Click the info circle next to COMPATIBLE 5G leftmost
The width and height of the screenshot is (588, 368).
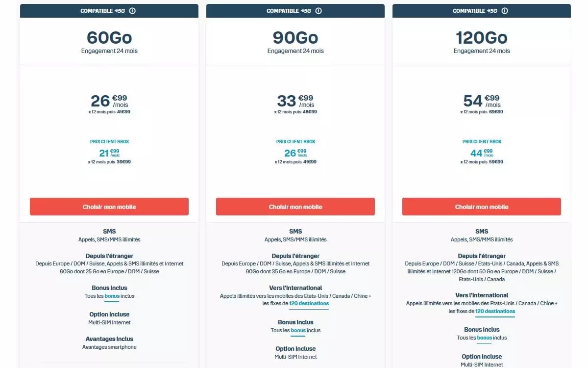(133, 10)
